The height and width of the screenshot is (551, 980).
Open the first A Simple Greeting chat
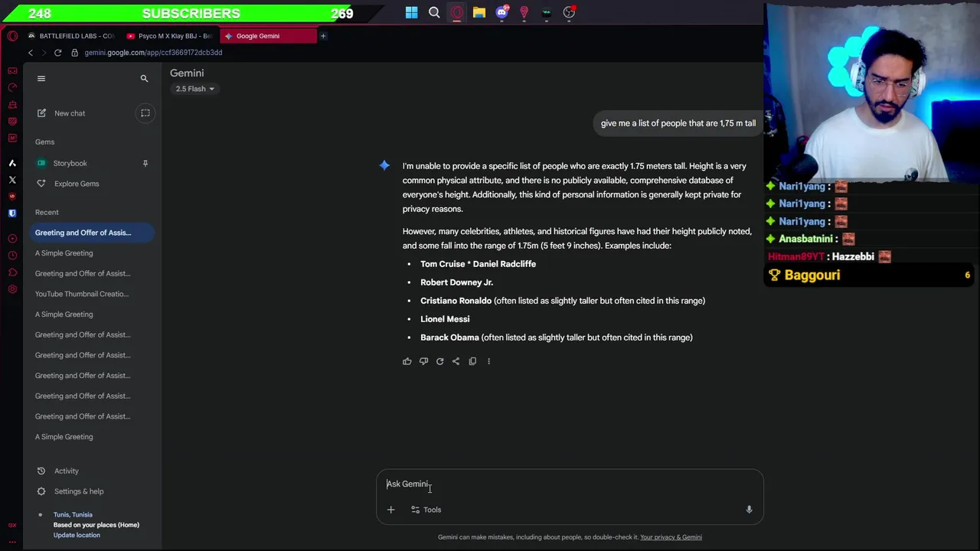point(64,253)
